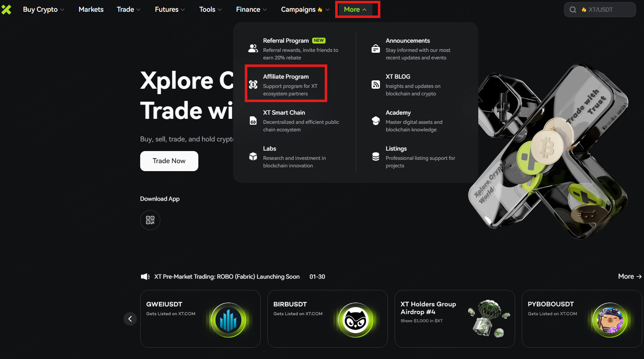Open the Markets page
Image resolution: width=644 pixels, height=359 pixels.
pyautogui.click(x=91, y=9)
